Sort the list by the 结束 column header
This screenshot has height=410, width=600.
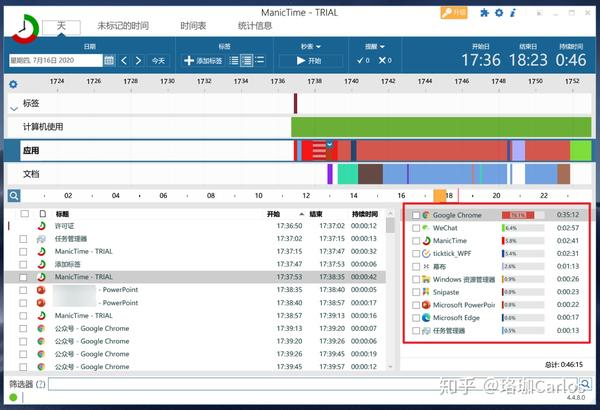[316, 214]
